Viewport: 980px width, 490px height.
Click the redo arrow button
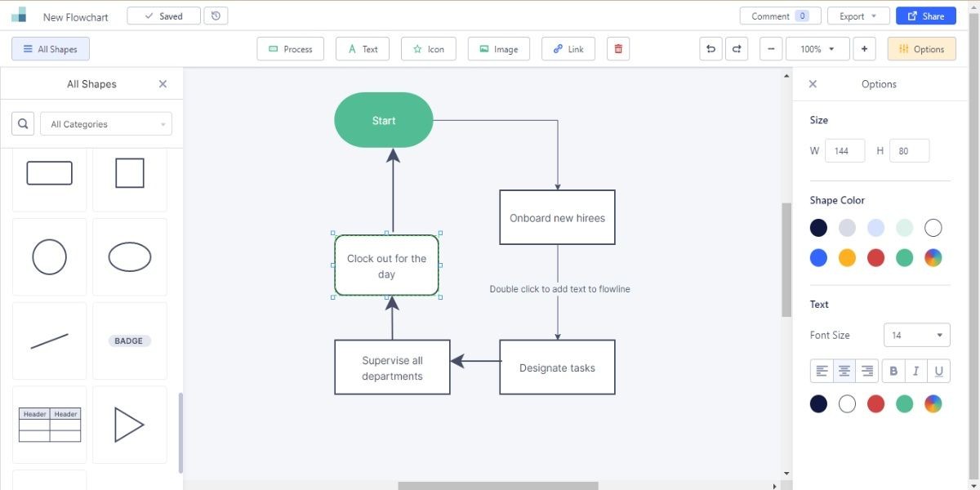[736, 49]
